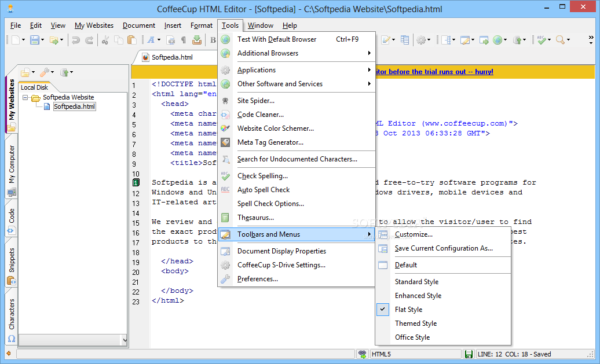Switch to Office Style in submenu
Image resolution: width=600 pixels, height=364 pixels.
point(412,337)
